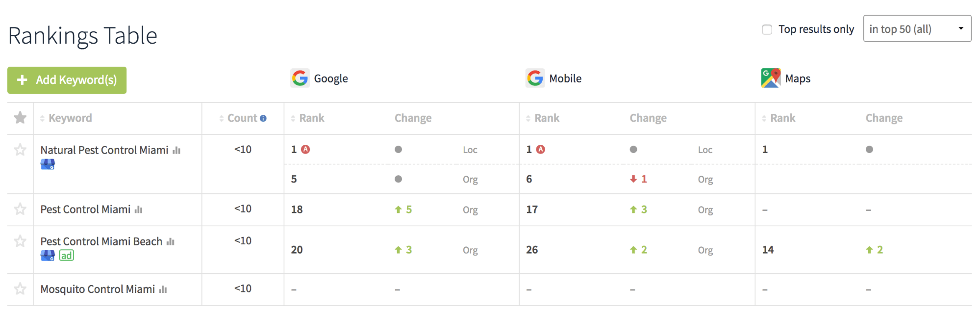Sort by the Google Rank column

coord(307,118)
